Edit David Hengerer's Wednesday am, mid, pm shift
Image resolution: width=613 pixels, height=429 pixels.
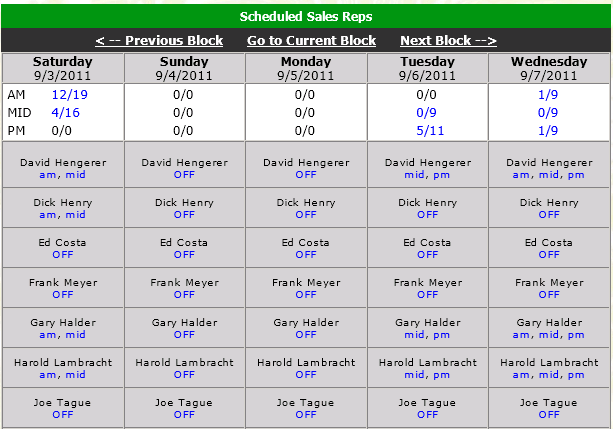coord(549,174)
